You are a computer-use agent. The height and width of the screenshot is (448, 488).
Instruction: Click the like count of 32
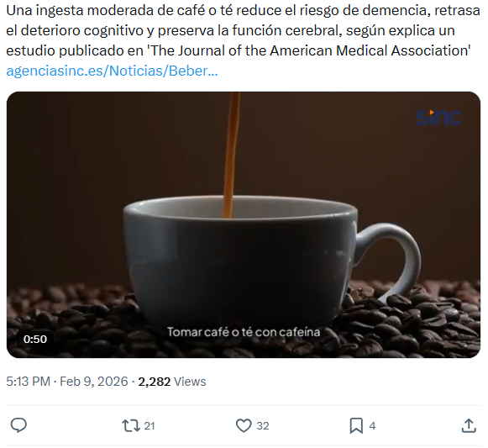pyautogui.click(x=262, y=426)
